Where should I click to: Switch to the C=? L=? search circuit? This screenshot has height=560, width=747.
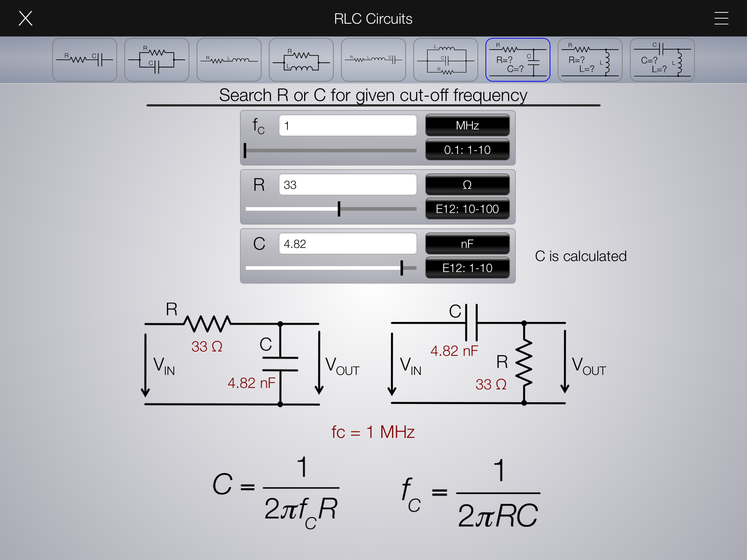pyautogui.click(x=662, y=60)
